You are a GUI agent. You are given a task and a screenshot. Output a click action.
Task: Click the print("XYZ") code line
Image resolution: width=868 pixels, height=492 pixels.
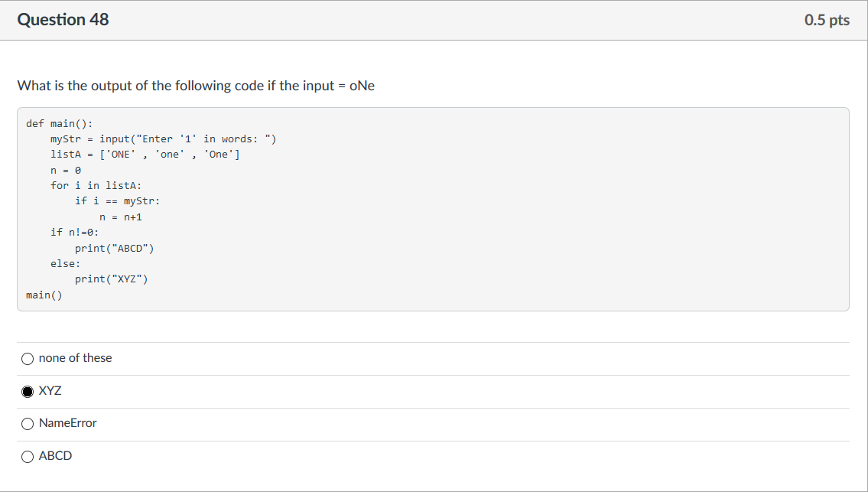coord(111,279)
